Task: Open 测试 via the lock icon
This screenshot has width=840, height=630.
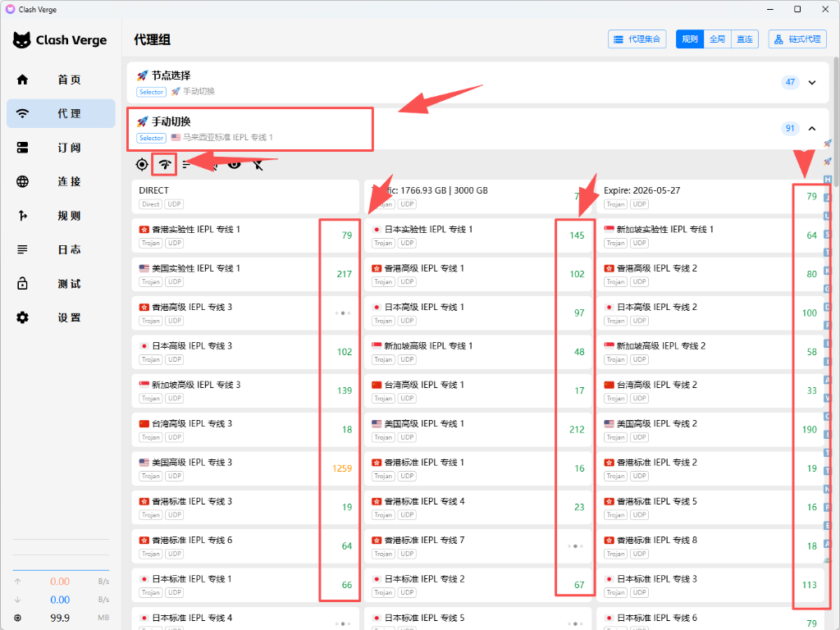Action: click(x=22, y=283)
